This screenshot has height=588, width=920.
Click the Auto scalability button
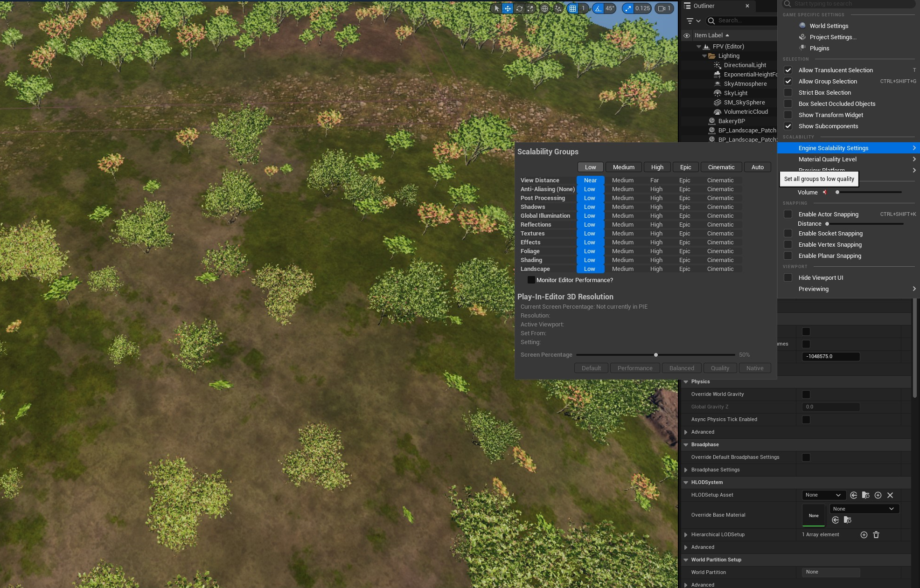pos(757,167)
